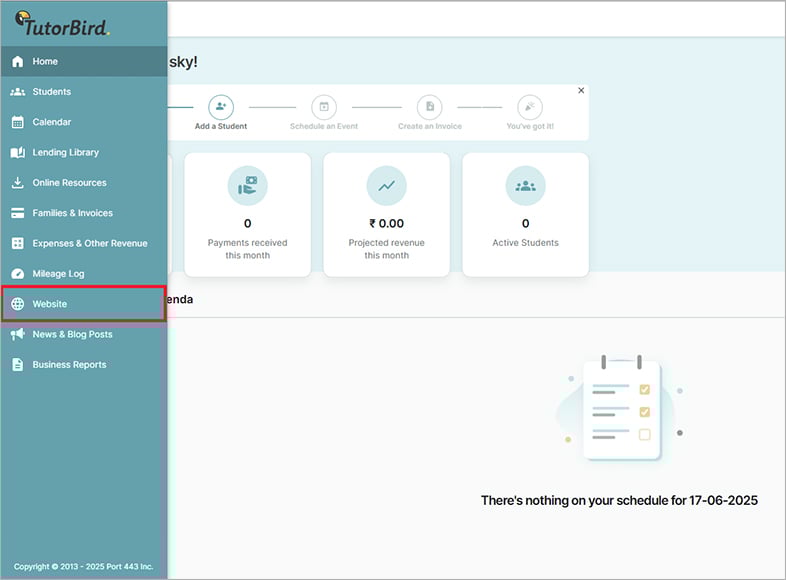Click the Online Resources download icon
786x580 pixels.
coord(18,182)
